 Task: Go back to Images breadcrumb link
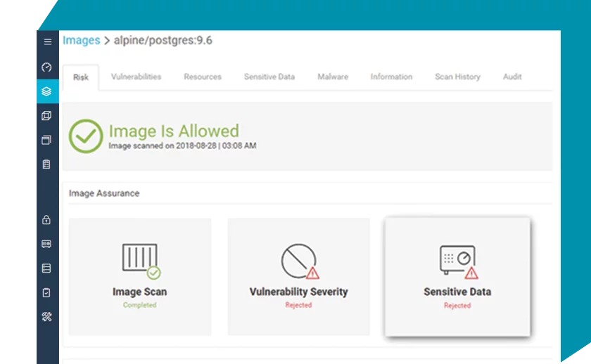click(82, 40)
